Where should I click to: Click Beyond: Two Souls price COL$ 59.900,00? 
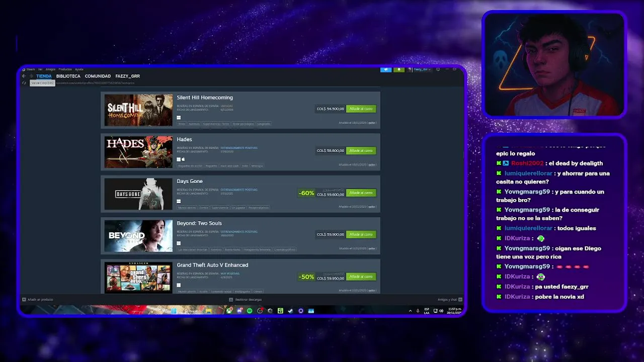[331, 234]
